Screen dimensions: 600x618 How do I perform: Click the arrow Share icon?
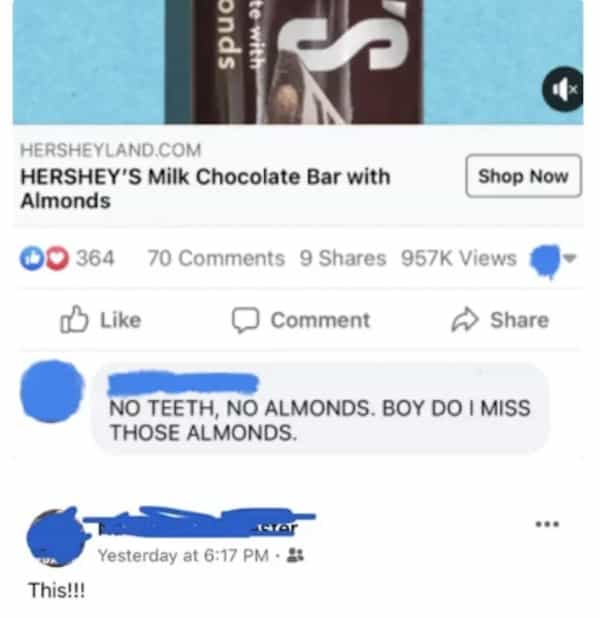[465, 319]
